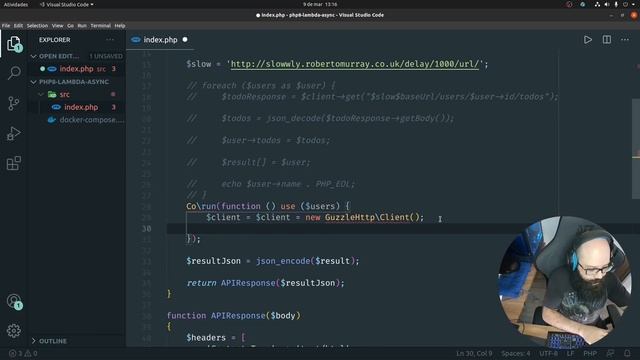
Task: Open the Accounts menu icon
Action: pyautogui.click(x=14, y=302)
